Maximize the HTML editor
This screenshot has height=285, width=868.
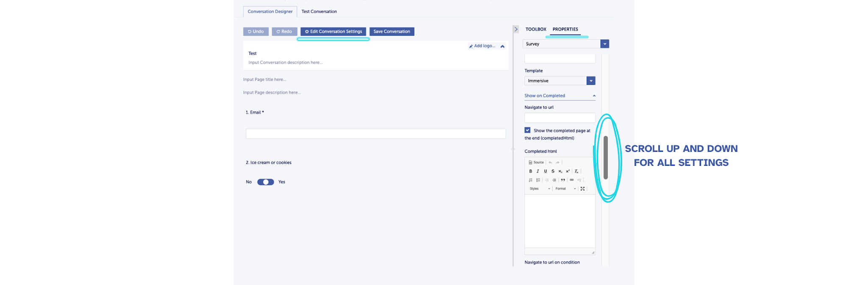[x=582, y=189]
